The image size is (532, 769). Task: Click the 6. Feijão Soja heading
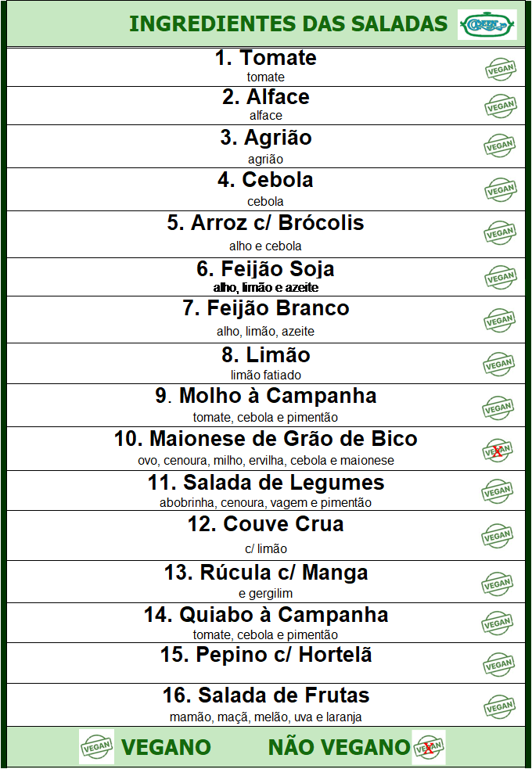(x=266, y=269)
